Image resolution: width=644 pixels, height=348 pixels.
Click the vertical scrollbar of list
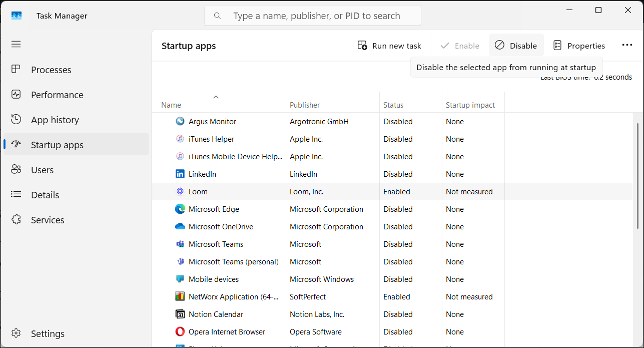[637, 175]
